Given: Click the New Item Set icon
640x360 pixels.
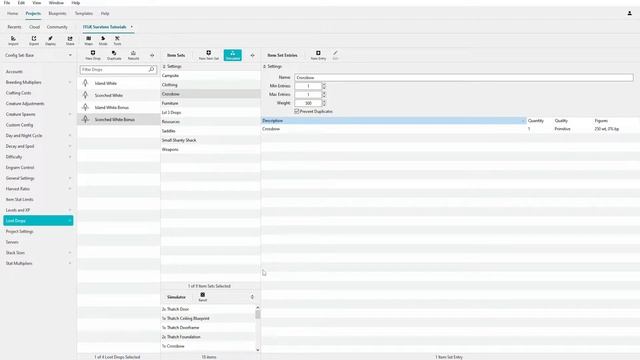Looking at the screenshot, I should pyautogui.click(x=209, y=55).
